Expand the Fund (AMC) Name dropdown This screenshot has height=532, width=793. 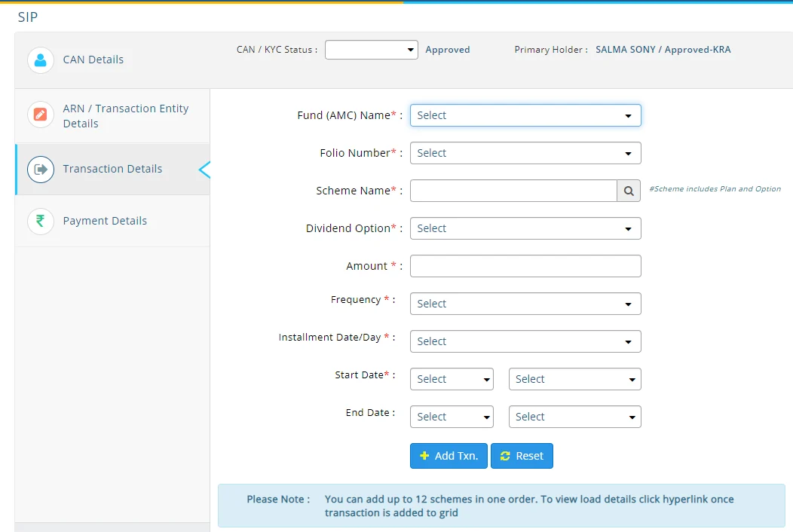click(525, 115)
